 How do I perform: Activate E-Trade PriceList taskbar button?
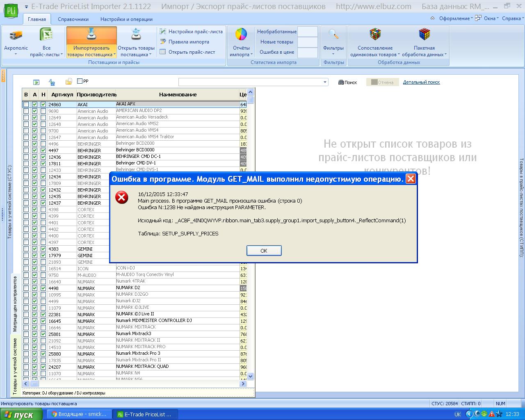tap(145, 414)
